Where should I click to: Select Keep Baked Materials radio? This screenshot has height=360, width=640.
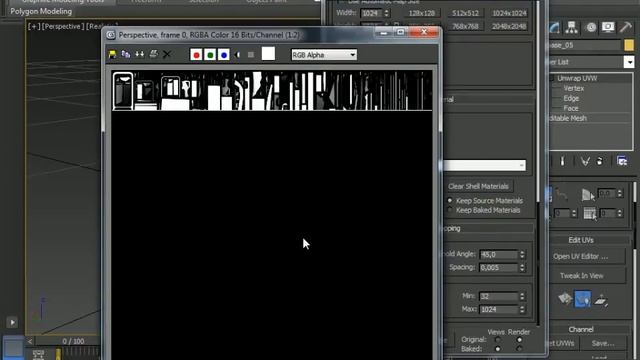[x=450, y=210]
